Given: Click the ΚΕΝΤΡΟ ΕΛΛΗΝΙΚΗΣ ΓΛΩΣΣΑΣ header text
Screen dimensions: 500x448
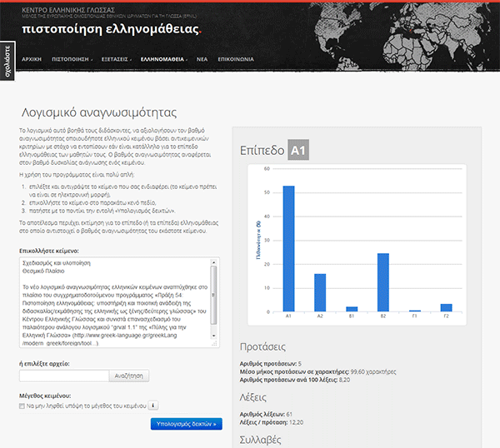Looking at the screenshot, I should point(68,10).
